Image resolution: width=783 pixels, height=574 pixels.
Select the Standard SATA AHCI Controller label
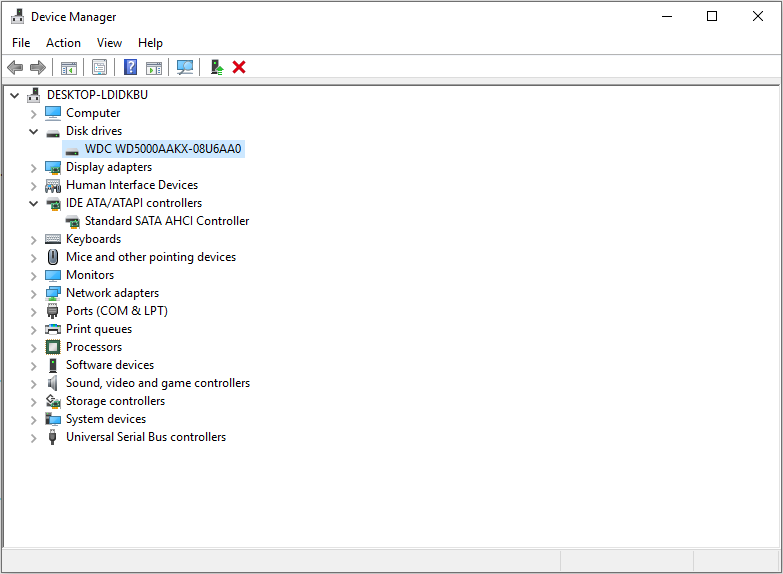167,221
